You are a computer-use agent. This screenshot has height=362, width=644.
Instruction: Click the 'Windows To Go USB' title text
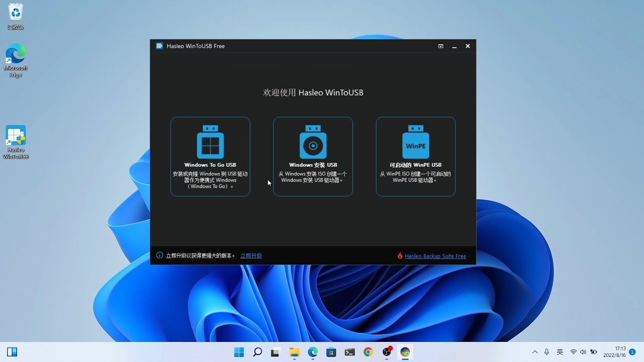tap(210, 165)
